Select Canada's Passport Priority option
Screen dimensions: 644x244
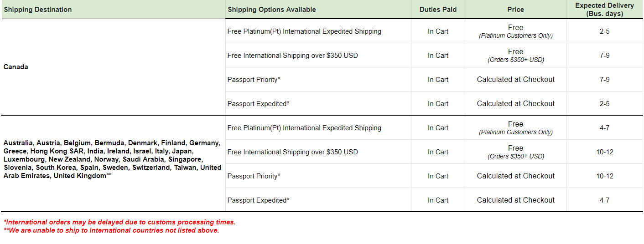pos(254,80)
